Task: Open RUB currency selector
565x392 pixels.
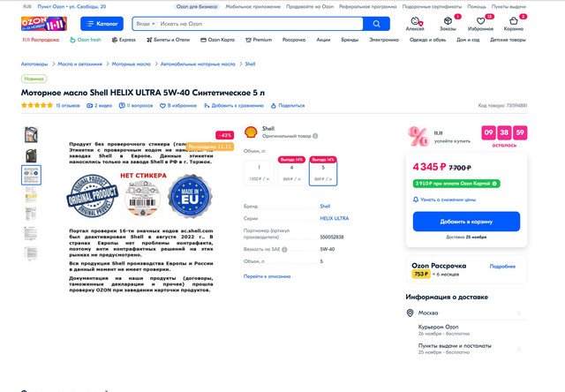Action: (27, 6)
